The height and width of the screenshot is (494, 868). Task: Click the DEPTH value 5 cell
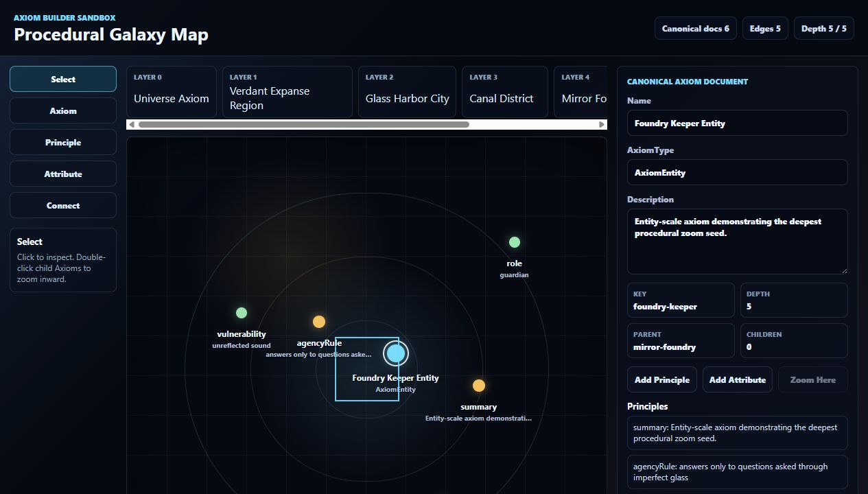tap(794, 300)
